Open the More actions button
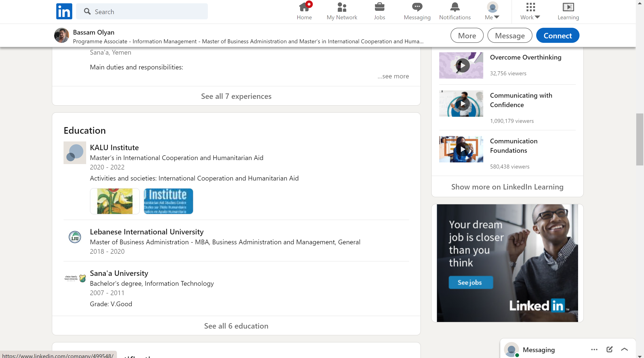 [x=467, y=36]
